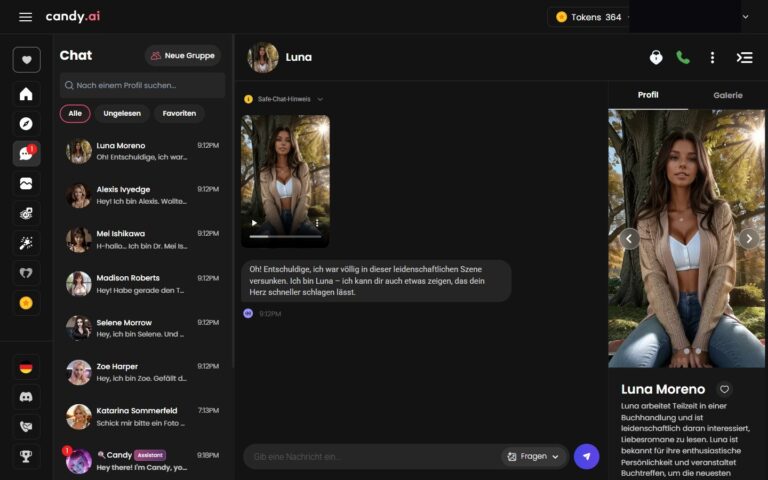Open the image collection sidebar icon

coord(26,184)
